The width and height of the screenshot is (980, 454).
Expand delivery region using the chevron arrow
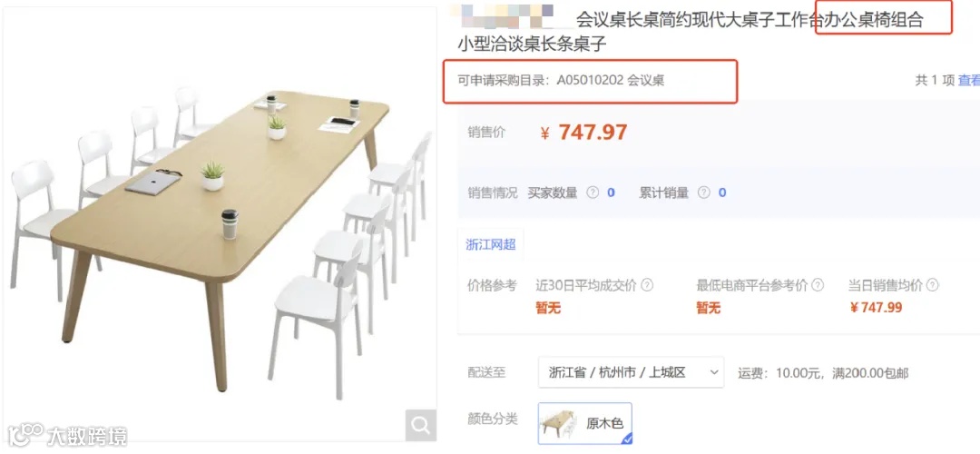pos(714,372)
